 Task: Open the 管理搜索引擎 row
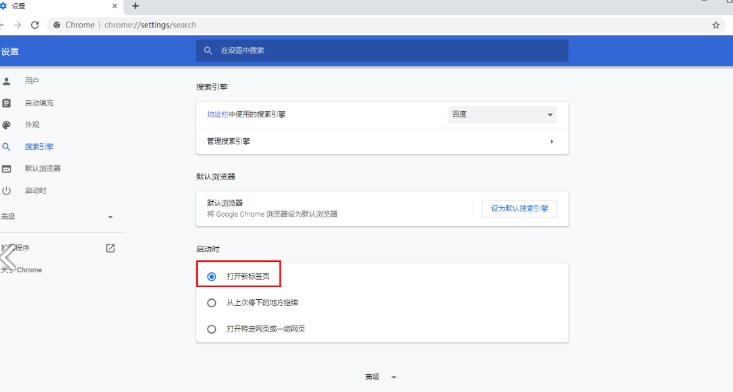[x=382, y=141]
